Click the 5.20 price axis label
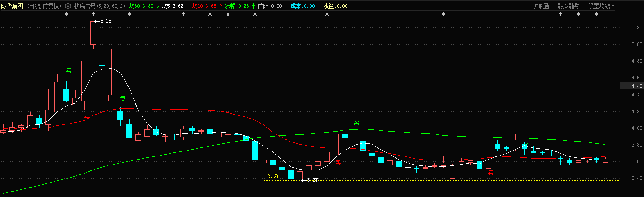Screen dimensions: 644x197 pos(637,27)
